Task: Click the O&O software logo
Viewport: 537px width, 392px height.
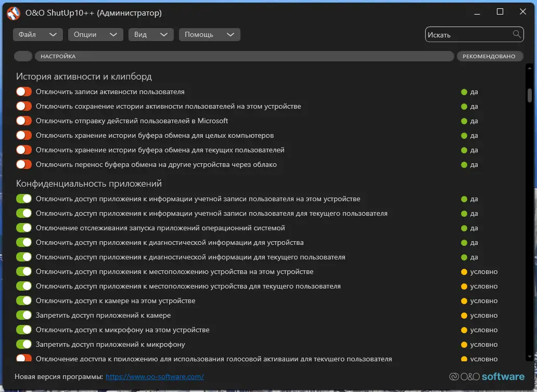Action: point(487,376)
